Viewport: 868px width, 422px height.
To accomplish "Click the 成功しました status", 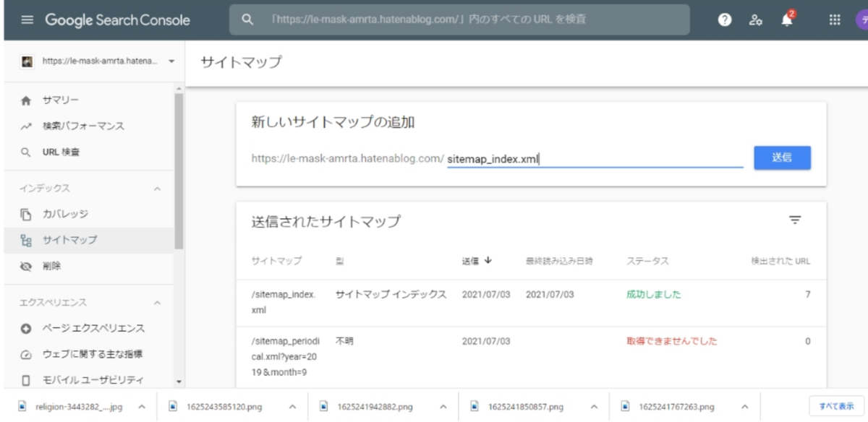I will [653, 295].
